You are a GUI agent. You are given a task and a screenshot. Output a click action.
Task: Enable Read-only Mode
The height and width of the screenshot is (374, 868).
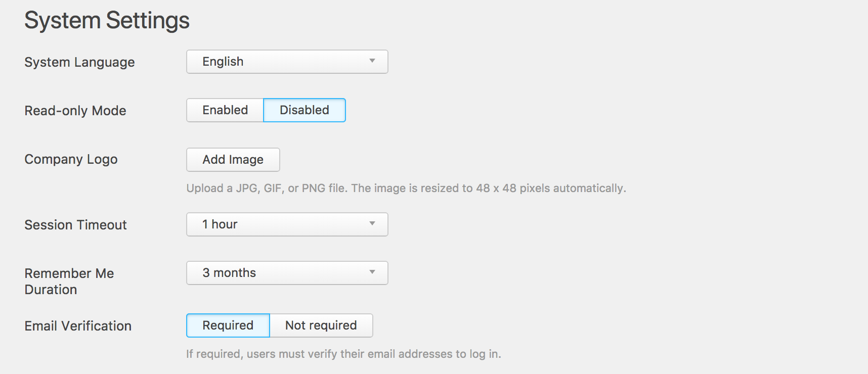coord(225,110)
